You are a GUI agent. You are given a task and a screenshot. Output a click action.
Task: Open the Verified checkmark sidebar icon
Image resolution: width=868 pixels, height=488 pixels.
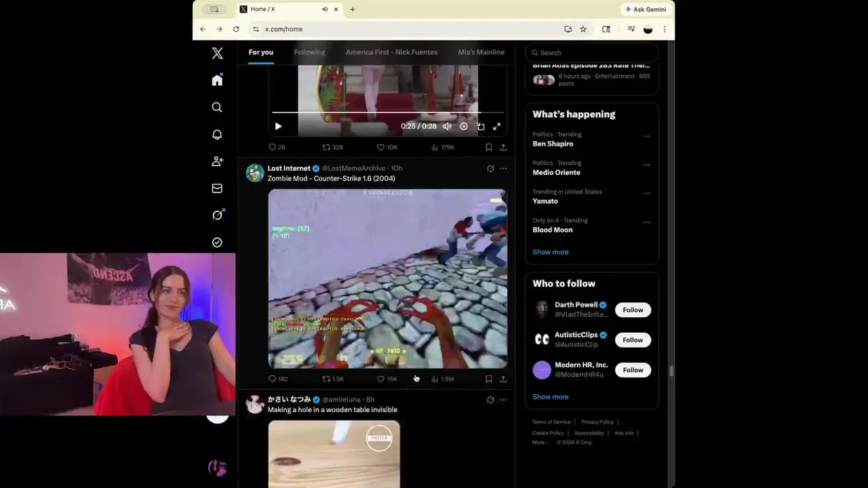217,242
